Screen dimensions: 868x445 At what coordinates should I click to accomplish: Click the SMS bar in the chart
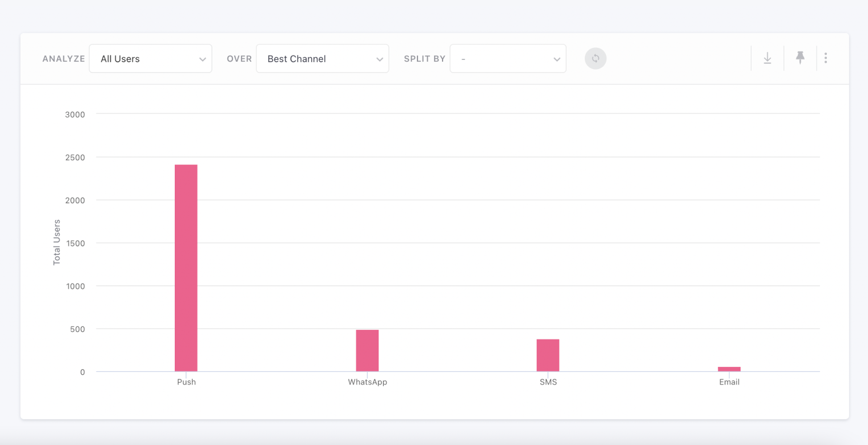pyautogui.click(x=548, y=355)
